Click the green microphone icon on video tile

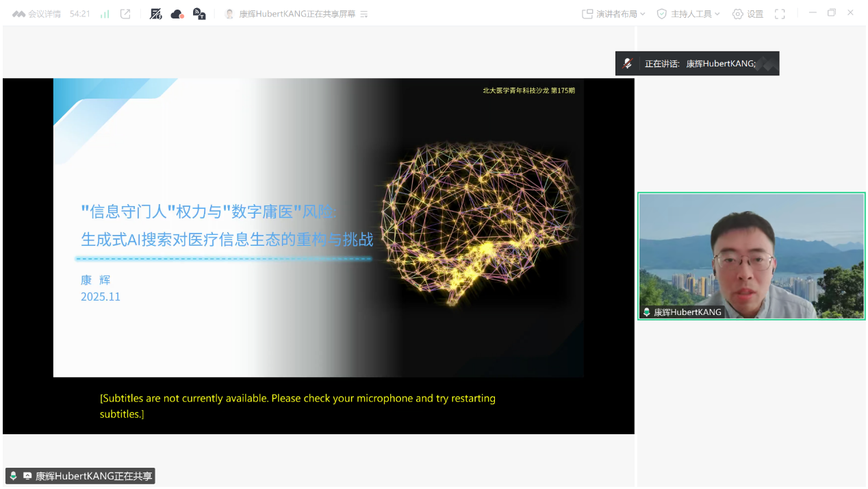coord(646,312)
